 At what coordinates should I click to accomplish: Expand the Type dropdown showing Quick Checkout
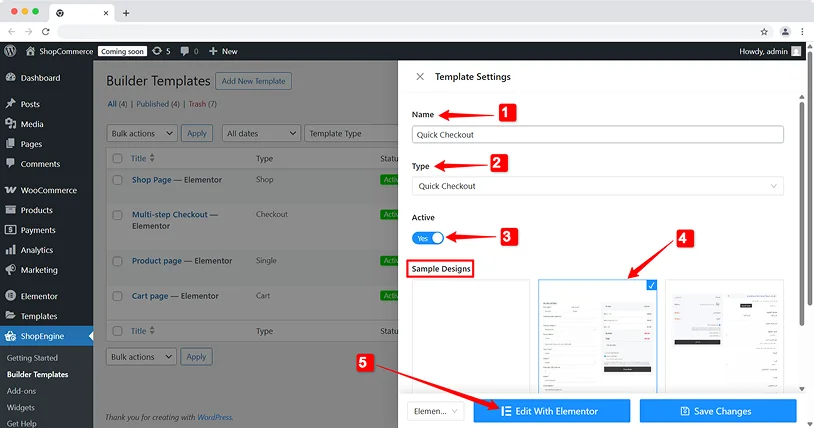(x=597, y=186)
